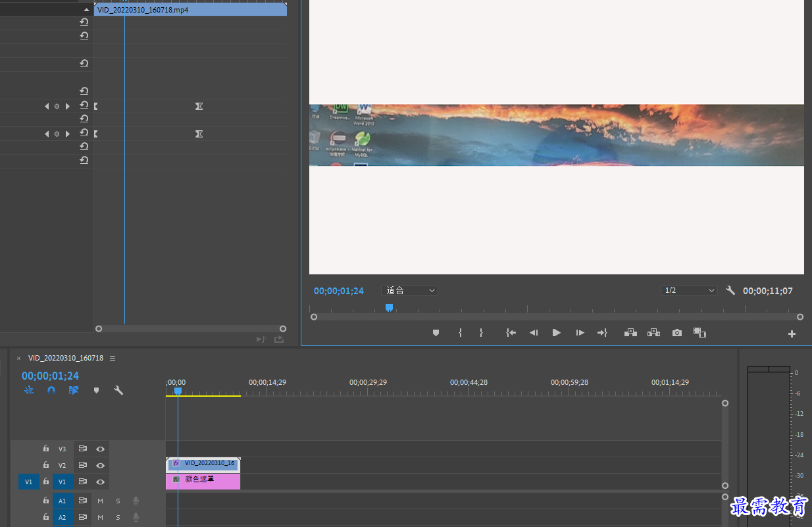Screen dimensions: 812x527
Task: Open the timeline panel menu
Action: pyautogui.click(x=113, y=358)
